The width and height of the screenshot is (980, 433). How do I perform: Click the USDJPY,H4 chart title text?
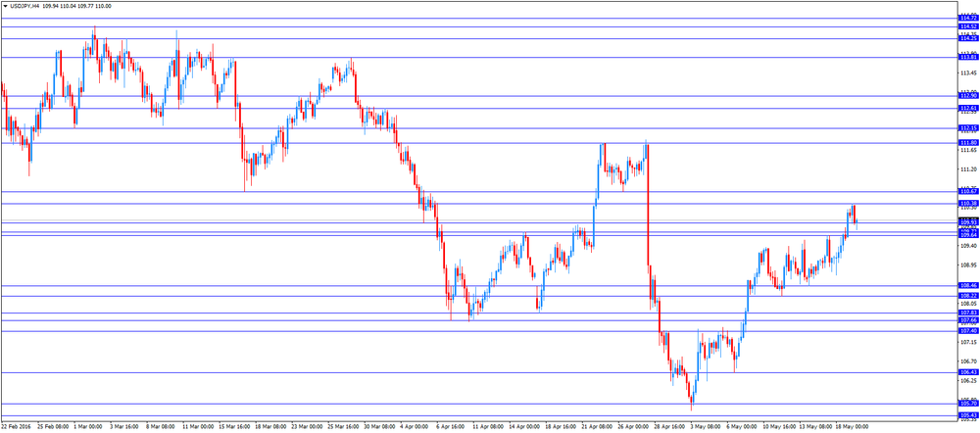(25, 6)
